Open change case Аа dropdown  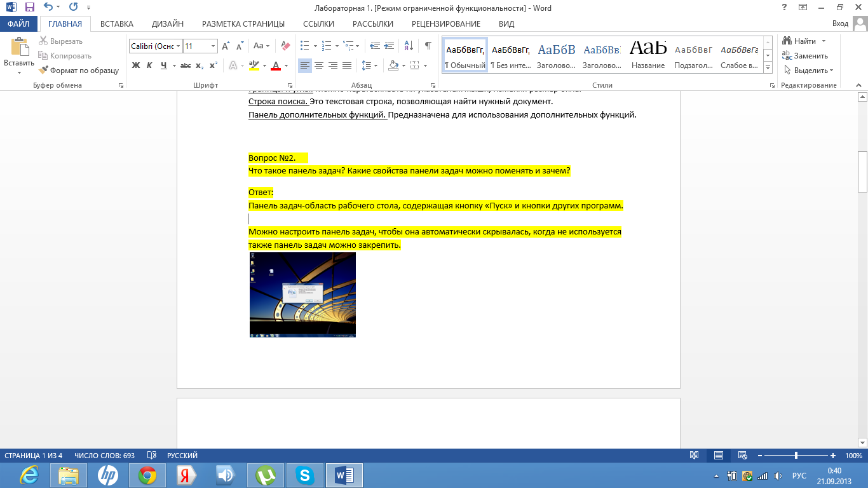click(261, 46)
